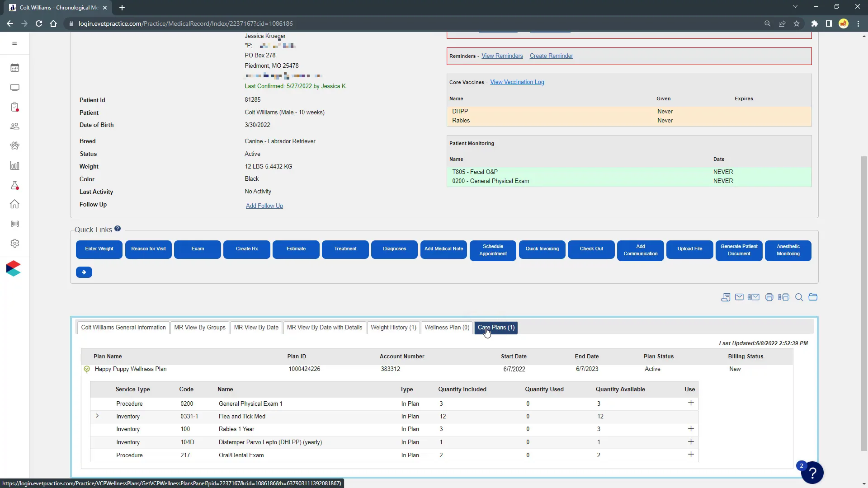This screenshot has width=868, height=488.
Task: Click the Happy Puppy plan status checkmark icon
Action: coord(87,369)
